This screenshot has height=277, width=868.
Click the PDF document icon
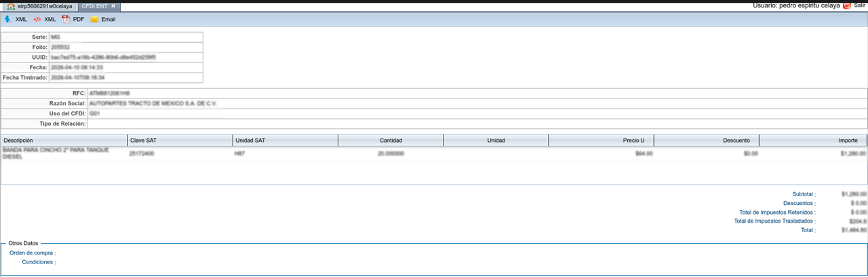[x=66, y=20]
